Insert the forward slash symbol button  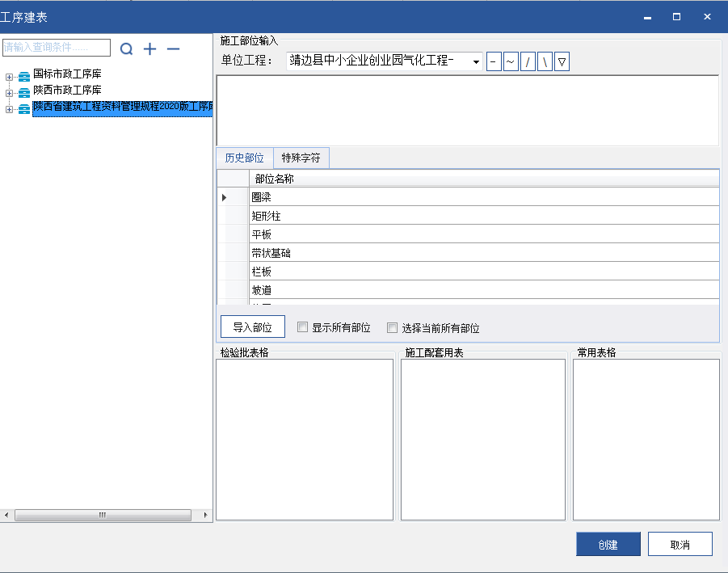[528, 61]
